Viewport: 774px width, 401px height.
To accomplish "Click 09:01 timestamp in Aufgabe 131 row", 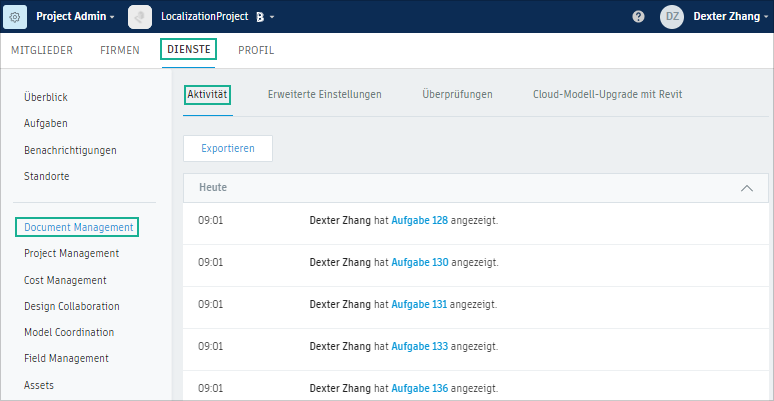I will click(211, 305).
